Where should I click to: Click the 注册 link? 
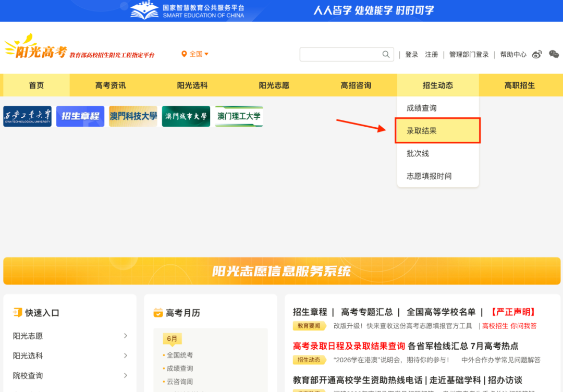(x=432, y=55)
